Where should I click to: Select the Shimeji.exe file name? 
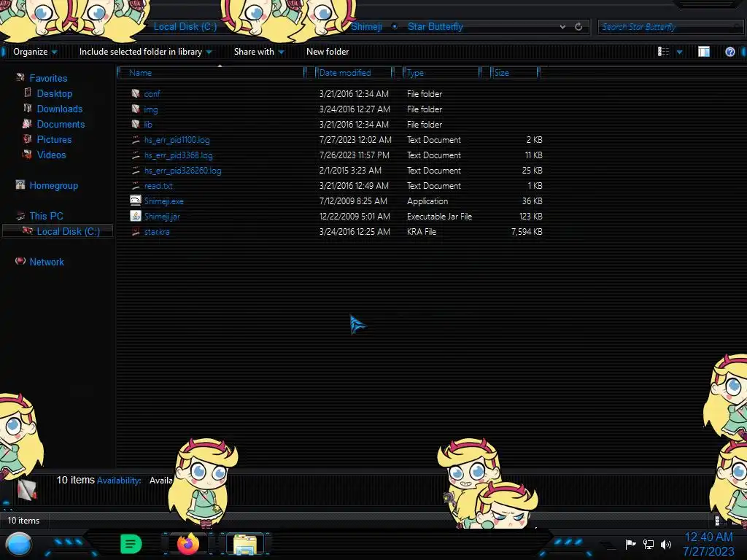[x=164, y=201]
